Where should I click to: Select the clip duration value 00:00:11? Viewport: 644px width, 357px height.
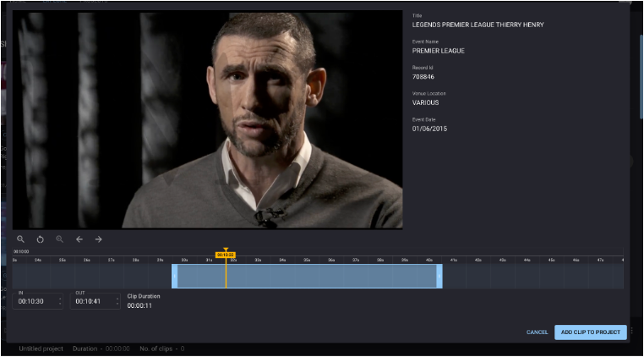click(139, 305)
